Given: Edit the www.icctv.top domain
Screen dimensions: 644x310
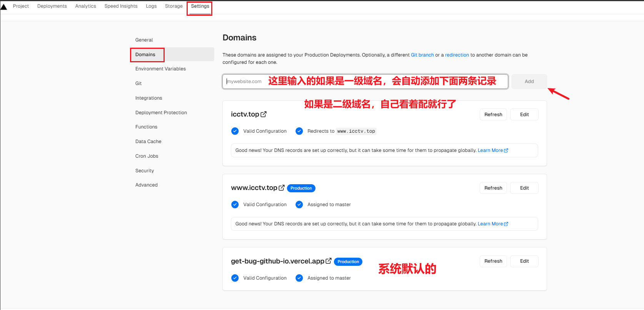Looking at the screenshot, I should coord(524,188).
